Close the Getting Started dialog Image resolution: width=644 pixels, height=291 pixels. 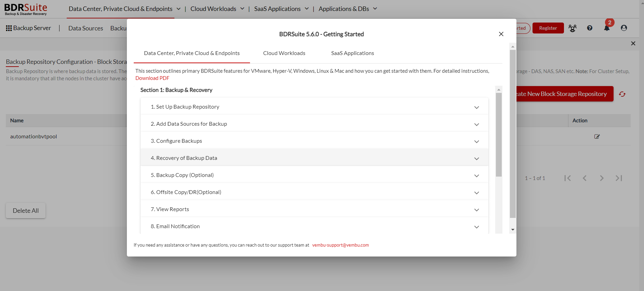coord(501,34)
